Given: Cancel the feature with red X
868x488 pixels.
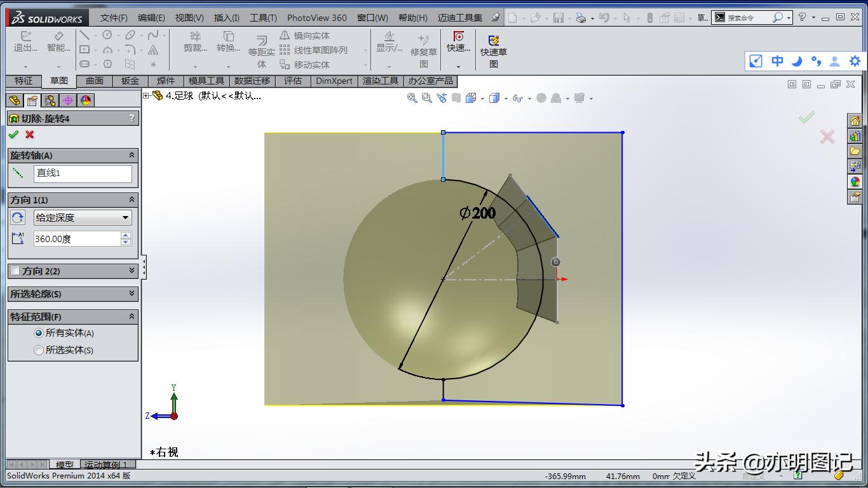Looking at the screenshot, I should point(29,135).
